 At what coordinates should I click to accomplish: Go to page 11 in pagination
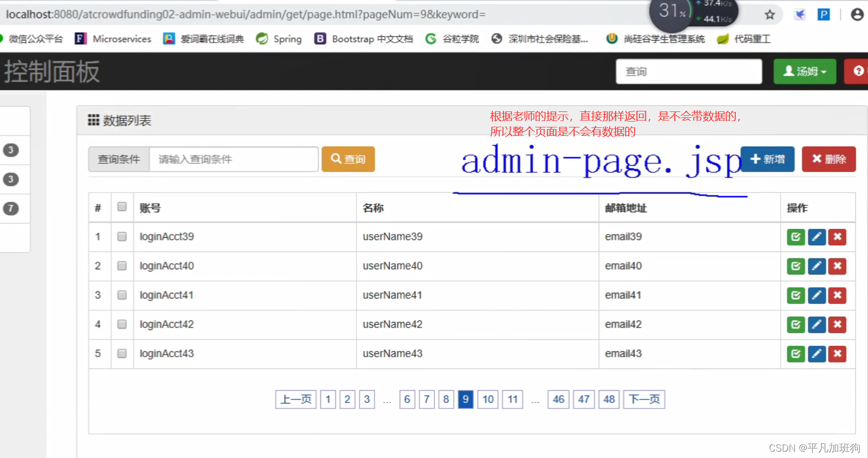tap(513, 399)
